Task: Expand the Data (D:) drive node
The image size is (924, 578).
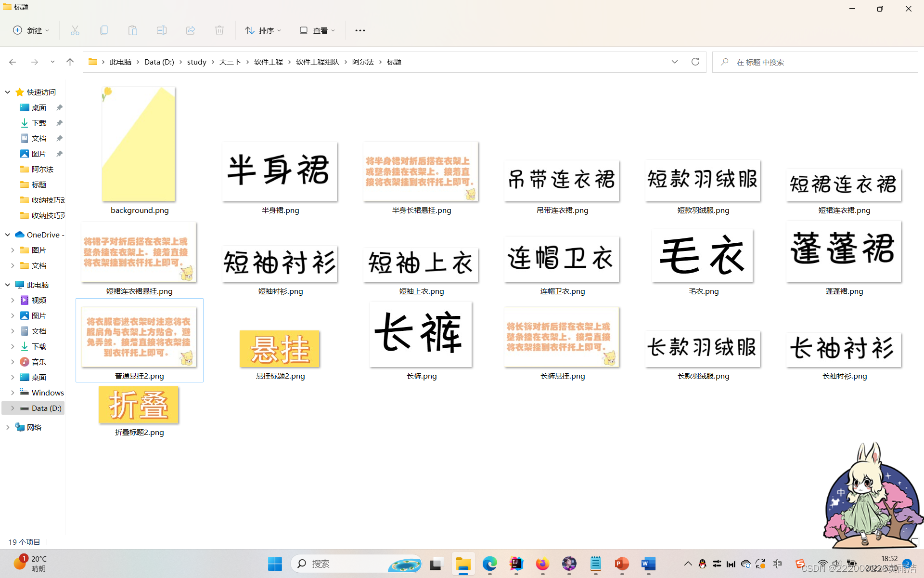Action: 13,408
